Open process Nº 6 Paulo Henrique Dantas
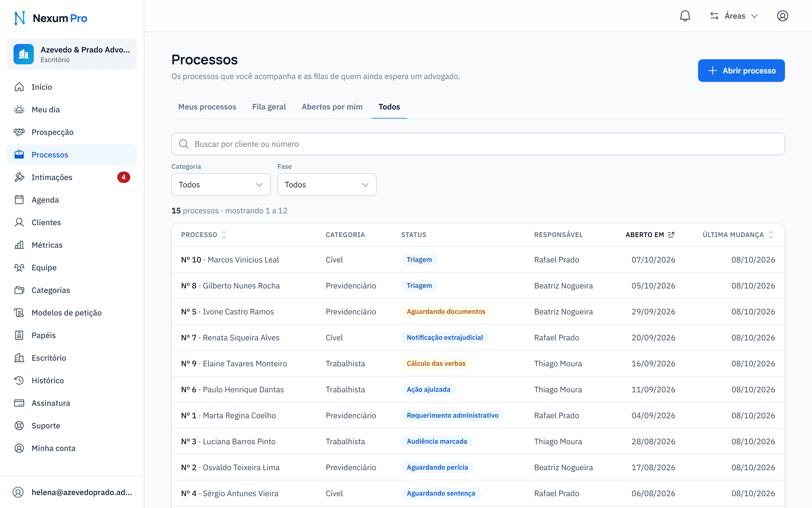Image resolution: width=812 pixels, height=508 pixels. pyautogui.click(x=478, y=389)
